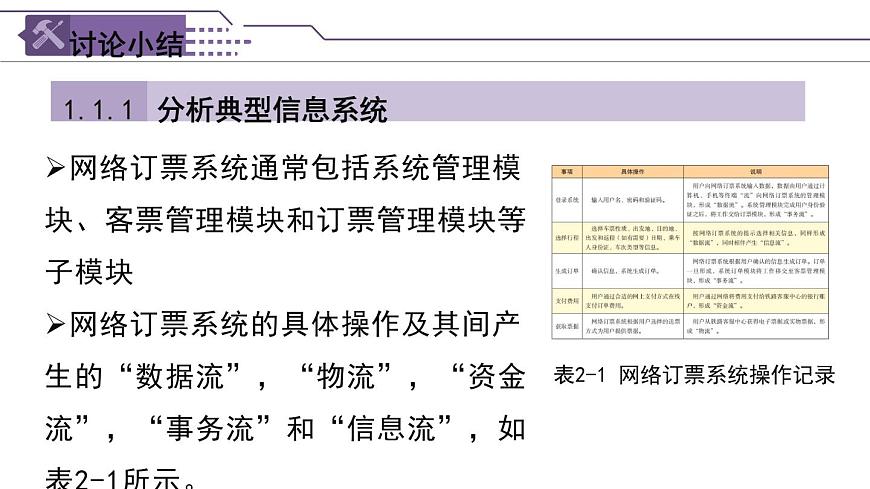Click the quoted term “事务流”
This screenshot has height=489, width=870.
[211, 428]
